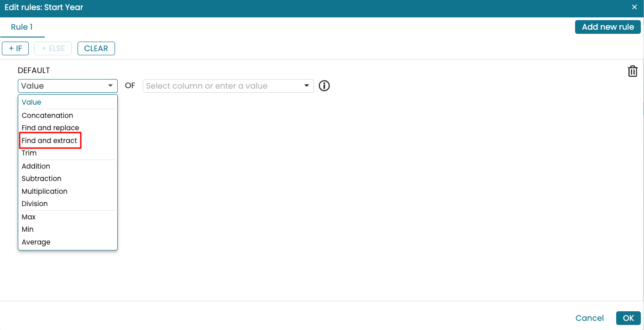The image size is (644, 330).
Task: Select Concatenation from the list
Action: [47, 116]
